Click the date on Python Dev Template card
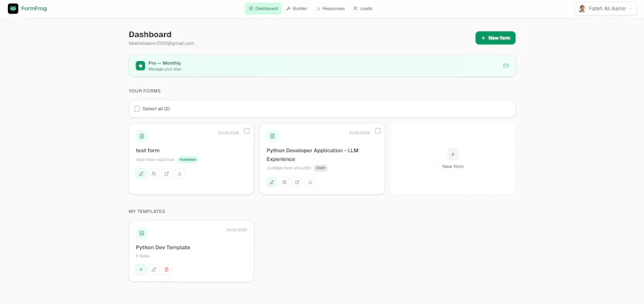Viewport: 644px width, 304px height. 237,230
